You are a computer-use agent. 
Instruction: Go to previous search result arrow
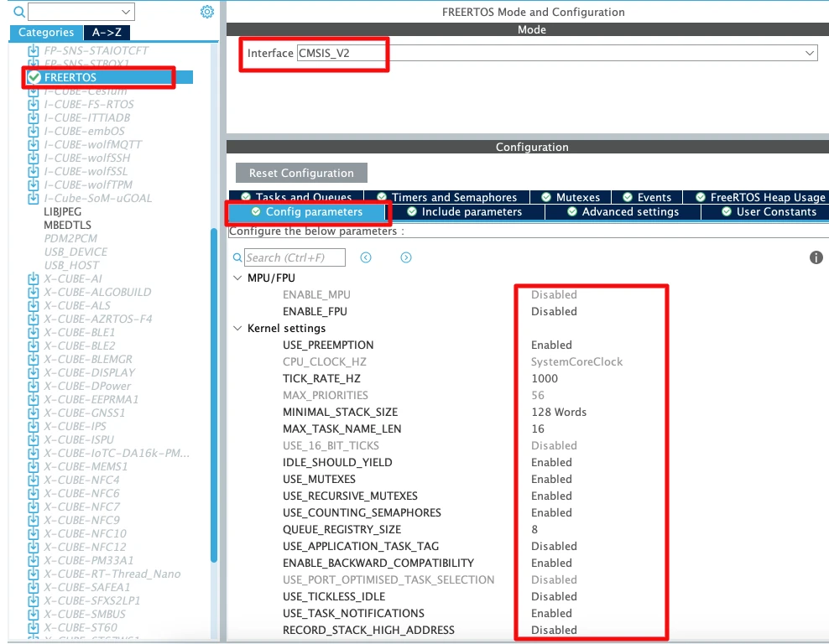[366, 257]
